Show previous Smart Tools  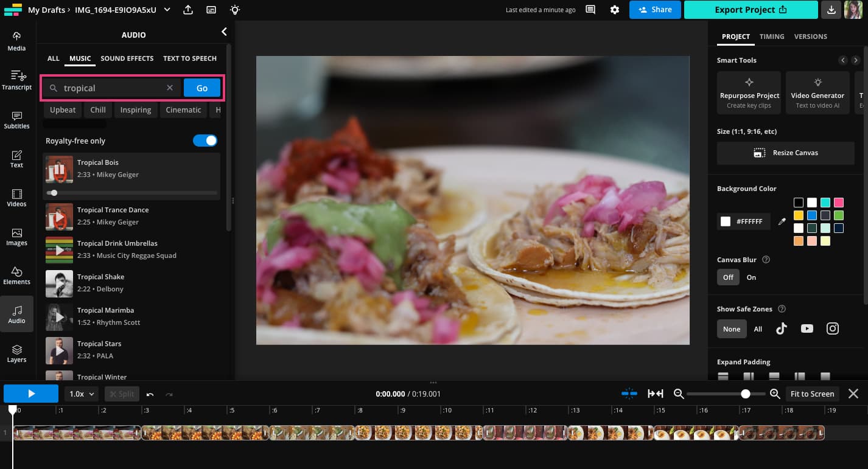(842, 60)
